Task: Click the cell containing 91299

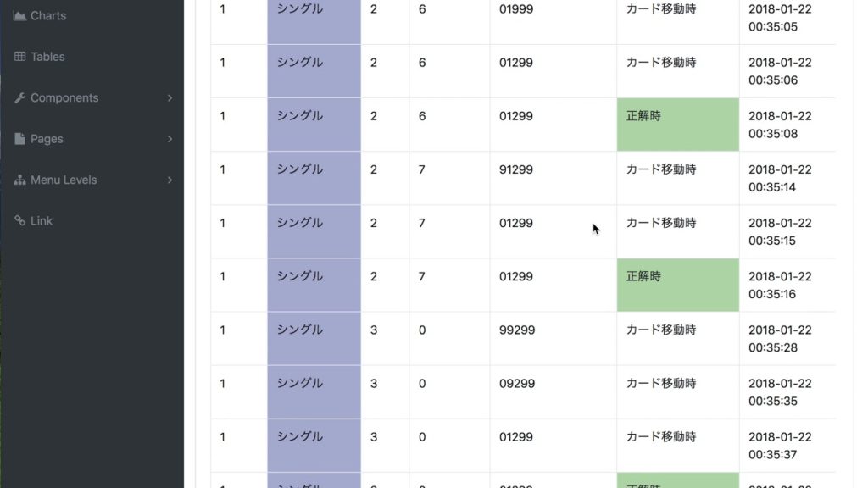Action: pyautogui.click(x=516, y=169)
